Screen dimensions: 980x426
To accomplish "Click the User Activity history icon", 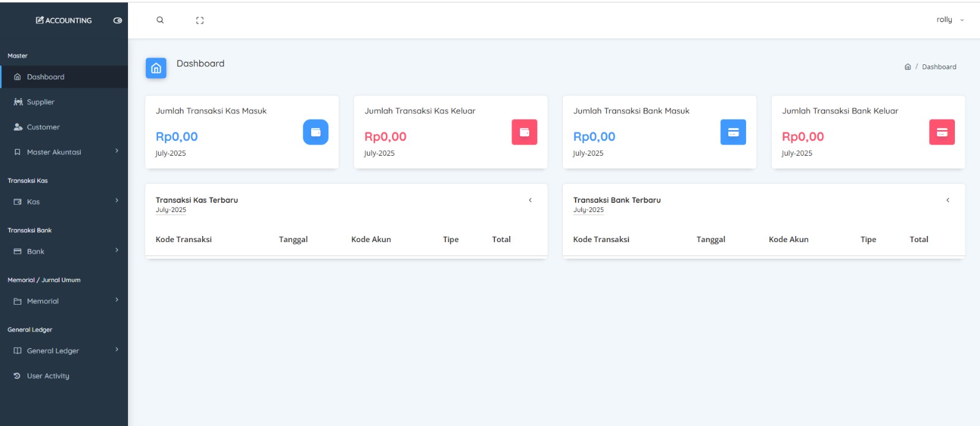I will (x=17, y=376).
